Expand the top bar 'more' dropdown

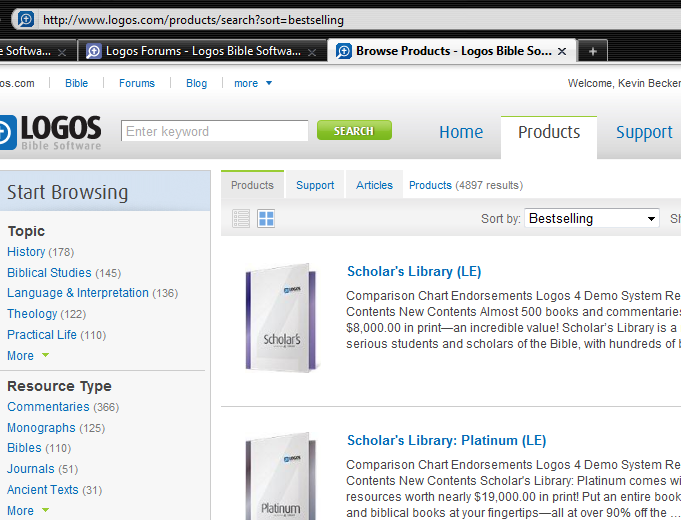pyautogui.click(x=253, y=83)
